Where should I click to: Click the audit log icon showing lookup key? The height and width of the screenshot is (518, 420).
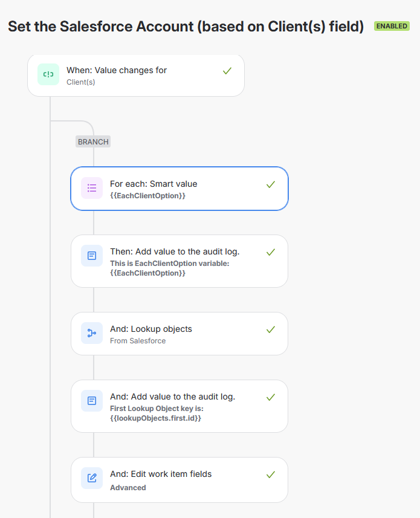coord(92,401)
